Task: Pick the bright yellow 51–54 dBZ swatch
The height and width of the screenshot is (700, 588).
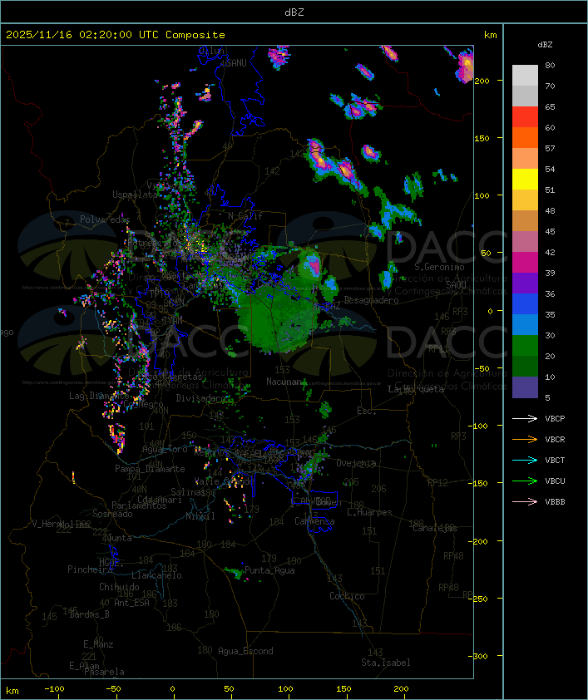Action: [x=525, y=180]
